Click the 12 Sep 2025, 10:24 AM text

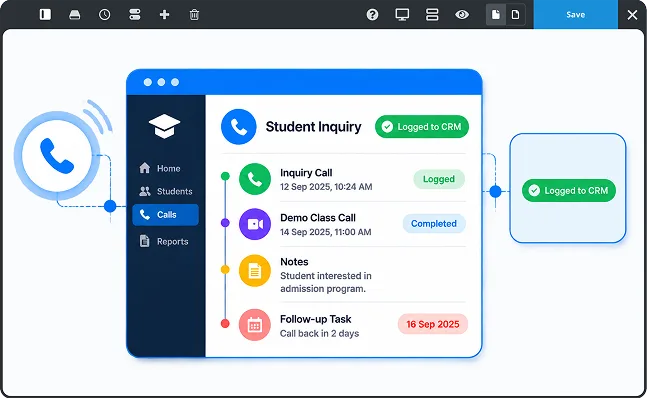(326, 187)
